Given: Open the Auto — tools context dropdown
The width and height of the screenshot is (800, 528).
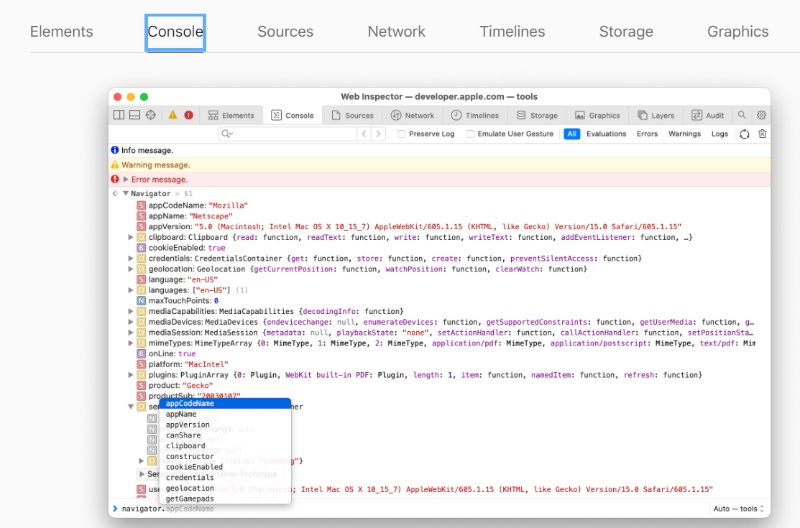Looking at the screenshot, I should pyautogui.click(x=739, y=508).
